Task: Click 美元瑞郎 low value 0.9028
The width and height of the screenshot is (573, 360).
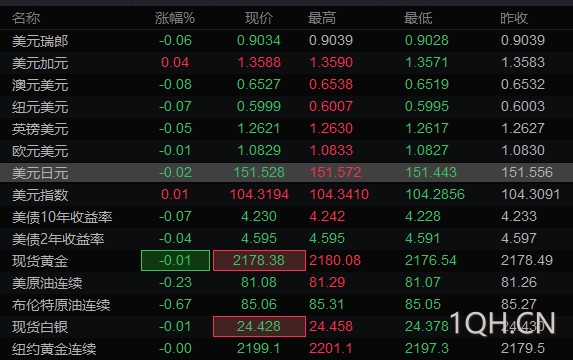Action: click(427, 40)
